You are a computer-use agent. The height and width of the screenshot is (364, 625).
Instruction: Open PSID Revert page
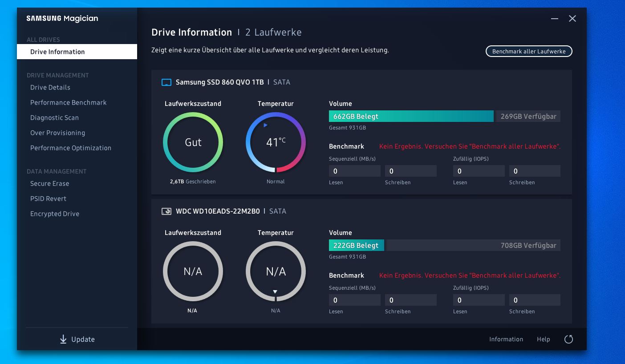pyautogui.click(x=48, y=199)
